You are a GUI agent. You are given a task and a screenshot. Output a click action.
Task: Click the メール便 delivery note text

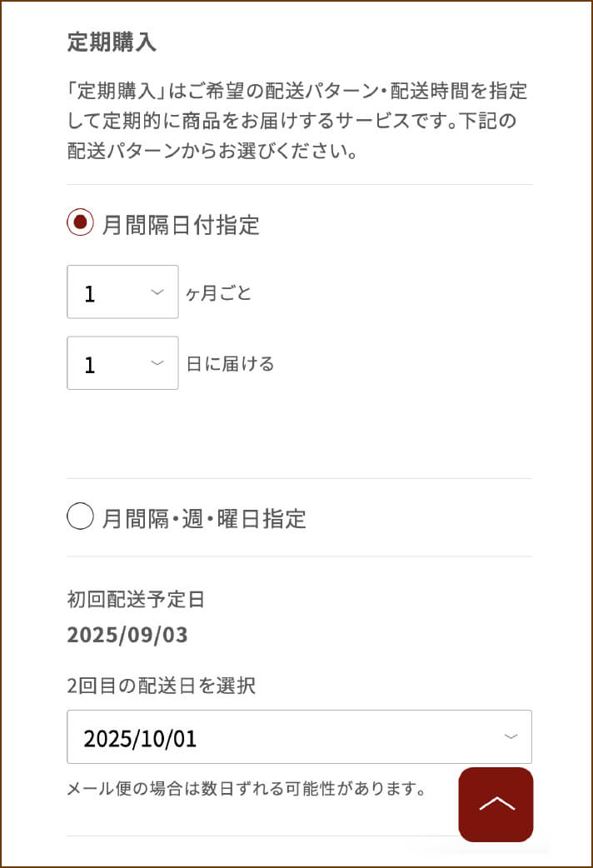[247, 787]
